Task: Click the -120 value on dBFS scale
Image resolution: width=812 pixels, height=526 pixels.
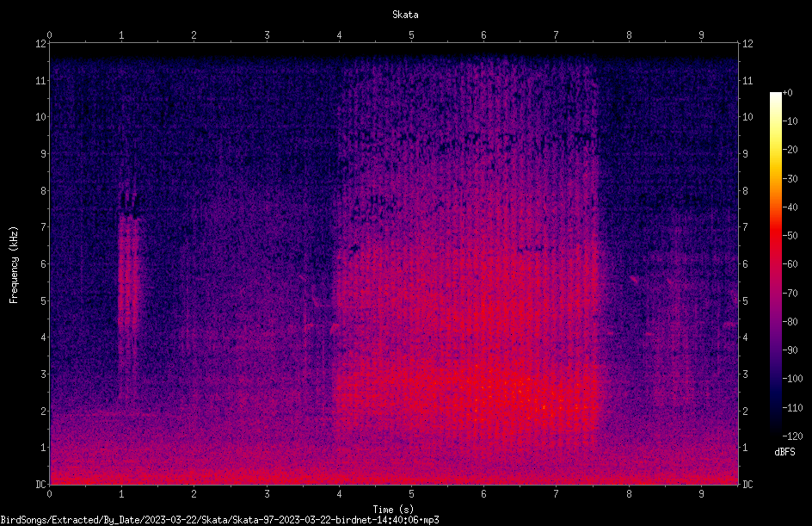Action: pyautogui.click(x=792, y=436)
